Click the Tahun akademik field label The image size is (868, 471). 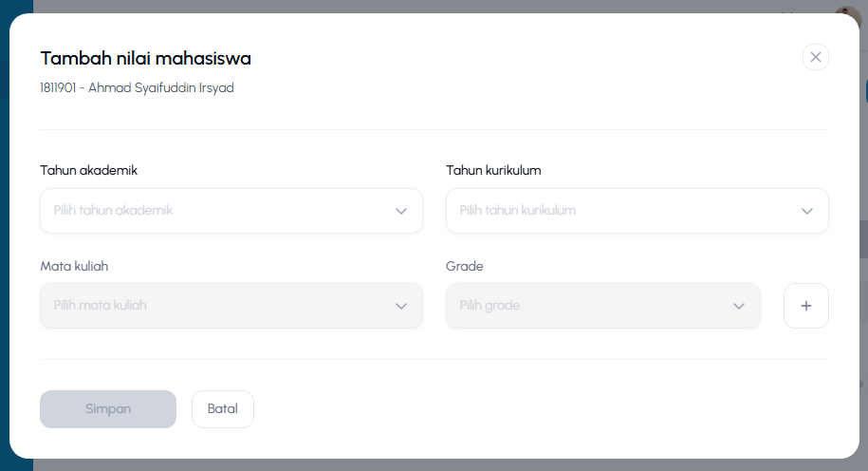[88, 170]
